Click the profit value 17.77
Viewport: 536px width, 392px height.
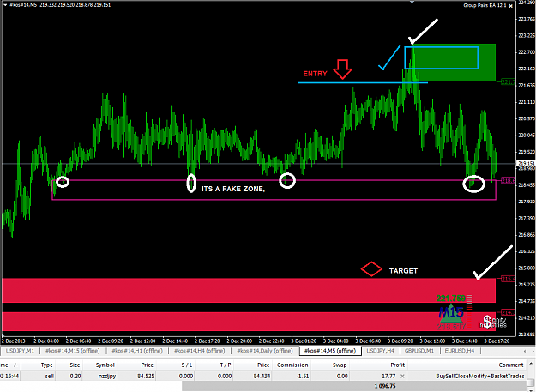(389, 376)
